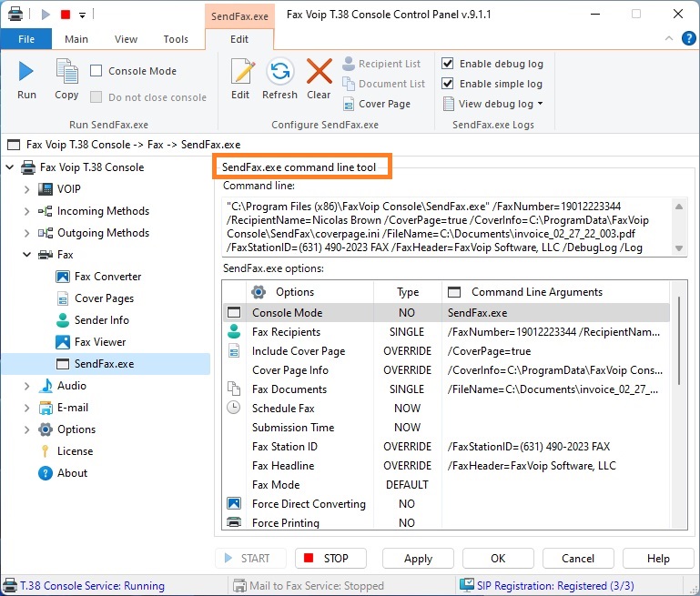Collapse the Fax Voip T.38 Console root node
Viewport: 700px width, 596px height.
[x=10, y=167]
